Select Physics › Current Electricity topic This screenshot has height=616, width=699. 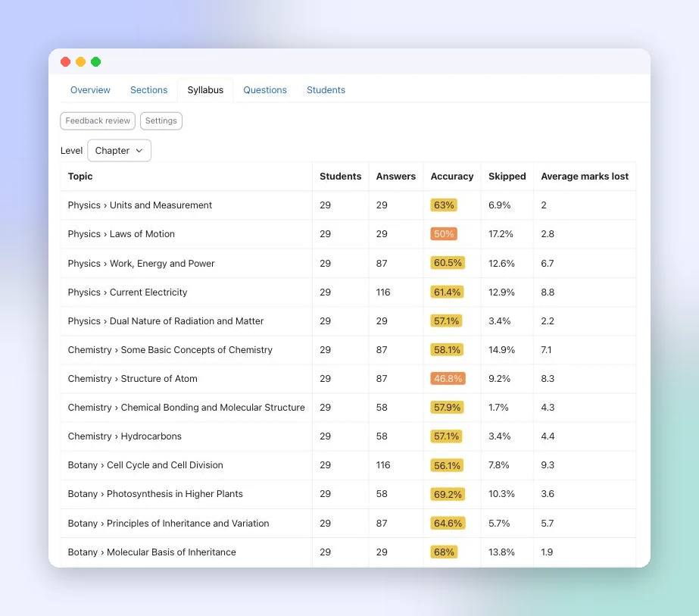[127, 292]
